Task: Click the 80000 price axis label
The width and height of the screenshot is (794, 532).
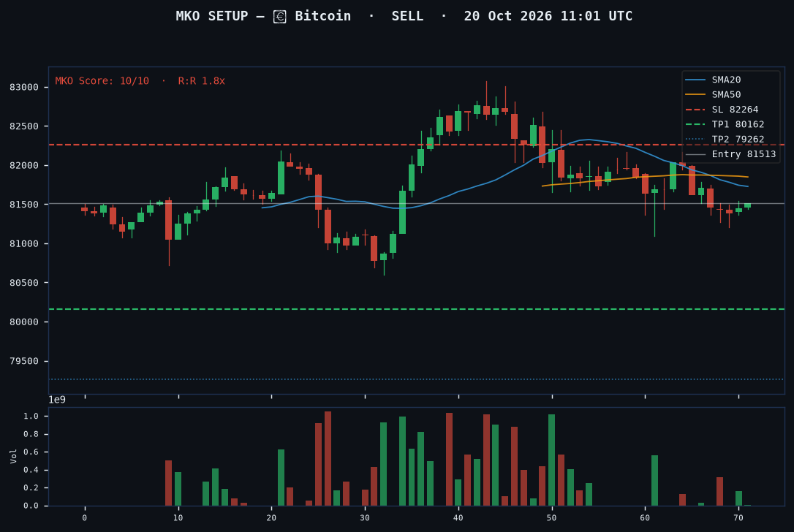Action: tap(24, 322)
